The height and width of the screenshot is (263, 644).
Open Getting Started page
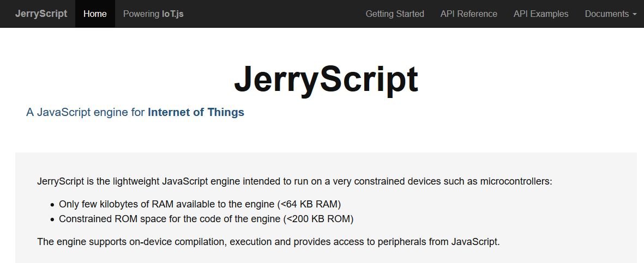(x=395, y=14)
